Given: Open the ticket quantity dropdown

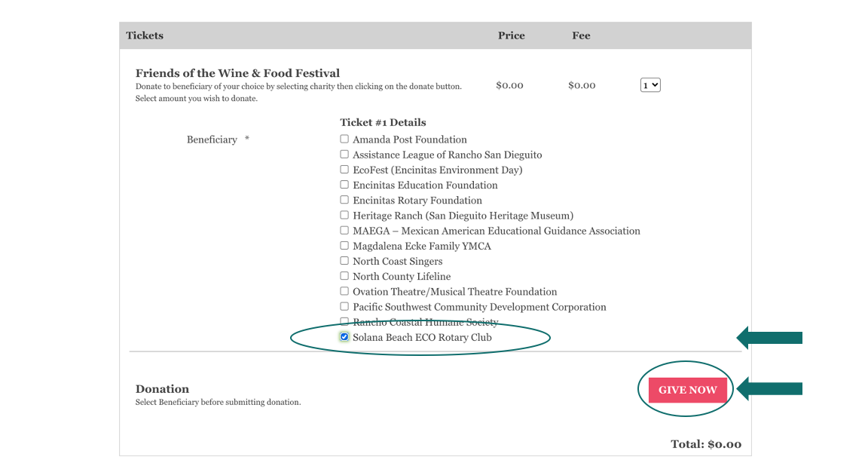Looking at the screenshot, I should 650,85.
